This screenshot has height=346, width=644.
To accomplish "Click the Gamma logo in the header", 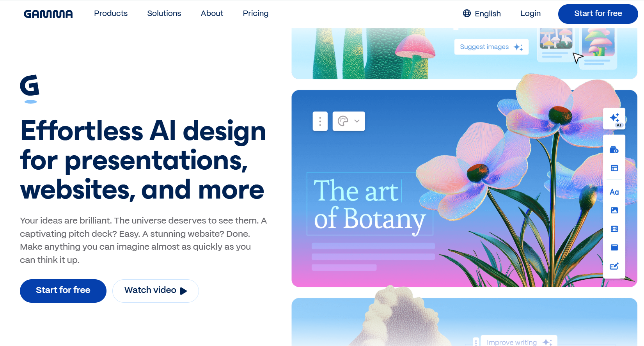I will pos(48,14).
